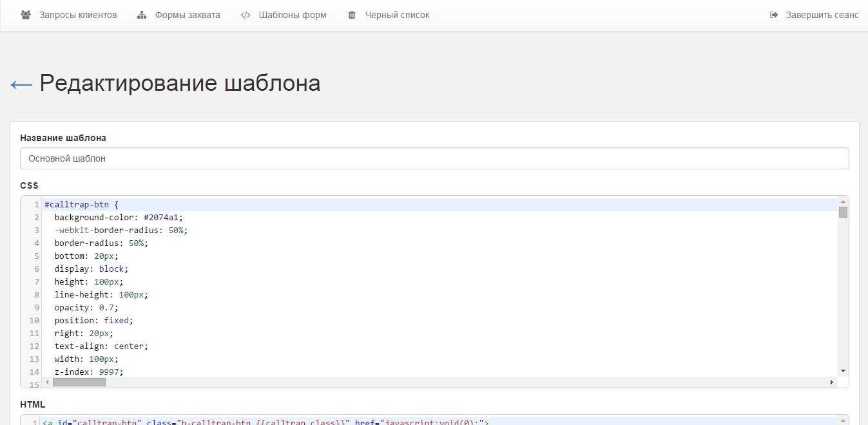Viewport: 868px width, 425px height.
Task: Click the CSS editor scroll-right arrow
Action: (832, 382)
